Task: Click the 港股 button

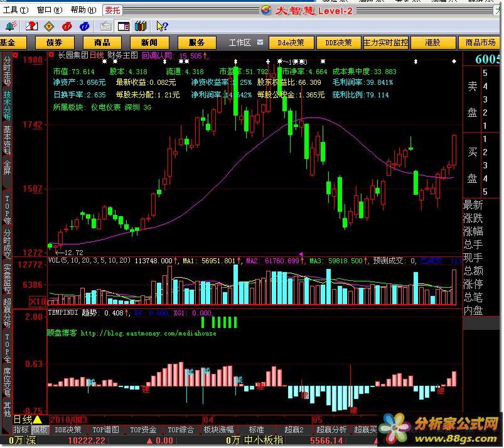Action: pos(433,43)
